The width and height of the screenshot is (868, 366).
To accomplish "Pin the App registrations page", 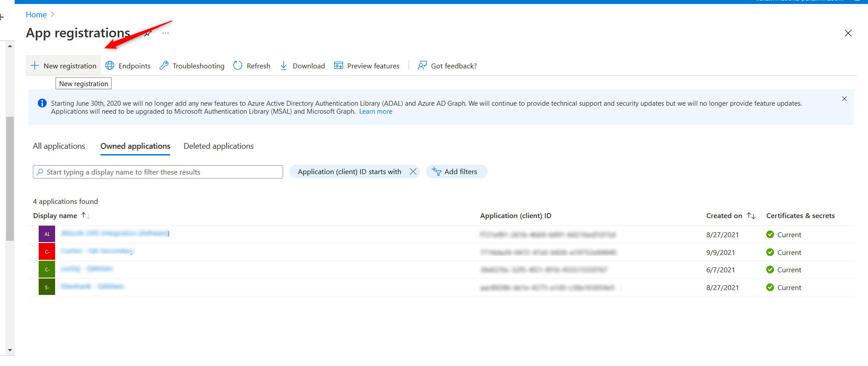I will 148,33.
